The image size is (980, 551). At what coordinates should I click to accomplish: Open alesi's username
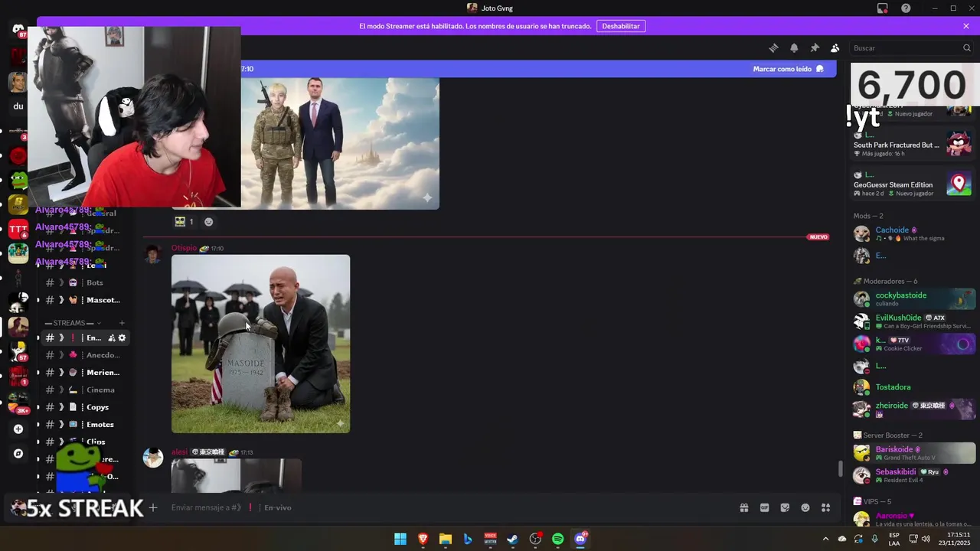coord(179,452)
